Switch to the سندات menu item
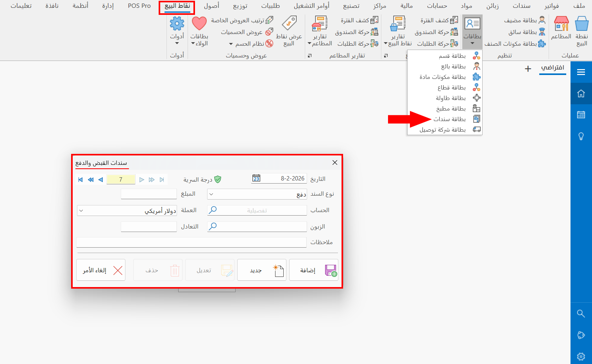 coord(521,5)
